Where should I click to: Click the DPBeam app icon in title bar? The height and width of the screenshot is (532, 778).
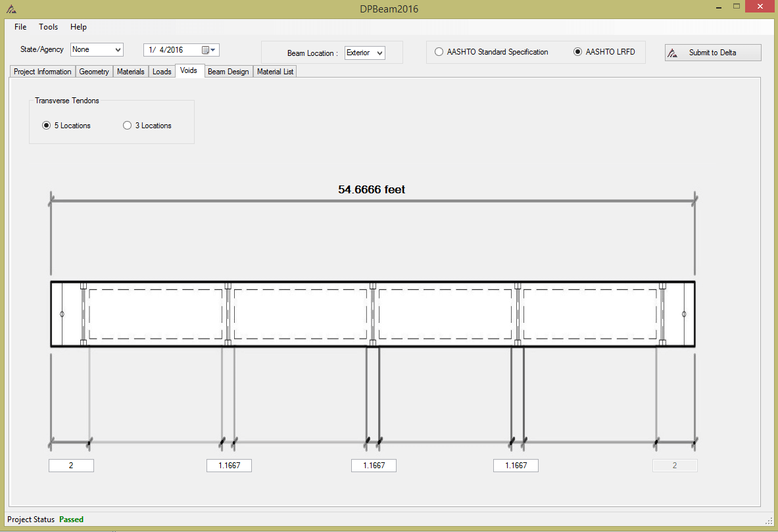11,9
